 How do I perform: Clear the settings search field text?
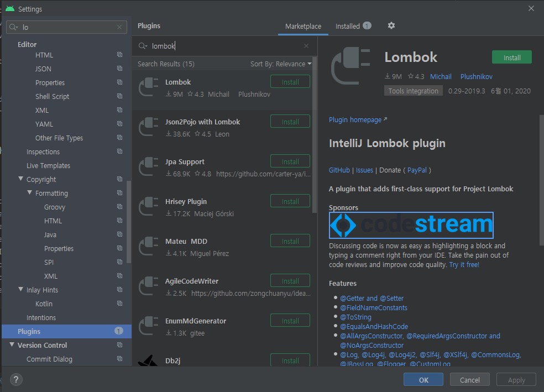119,27
